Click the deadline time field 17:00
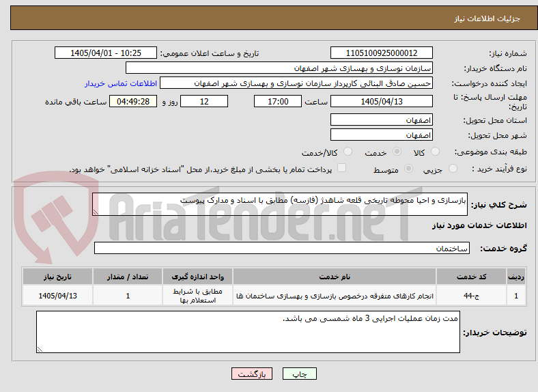The height and width of the screenshot is (392, 538). click(278, 101)
